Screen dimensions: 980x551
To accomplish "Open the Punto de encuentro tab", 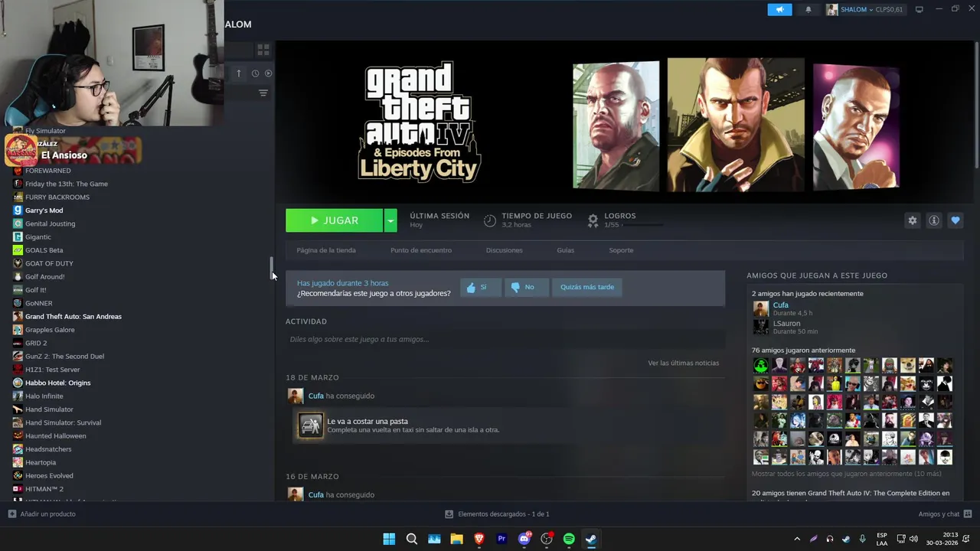I will click(421, 250).
